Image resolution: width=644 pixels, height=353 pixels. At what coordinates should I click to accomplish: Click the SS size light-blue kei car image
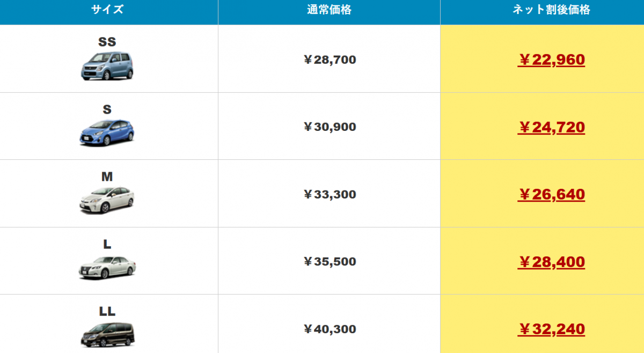107,66
